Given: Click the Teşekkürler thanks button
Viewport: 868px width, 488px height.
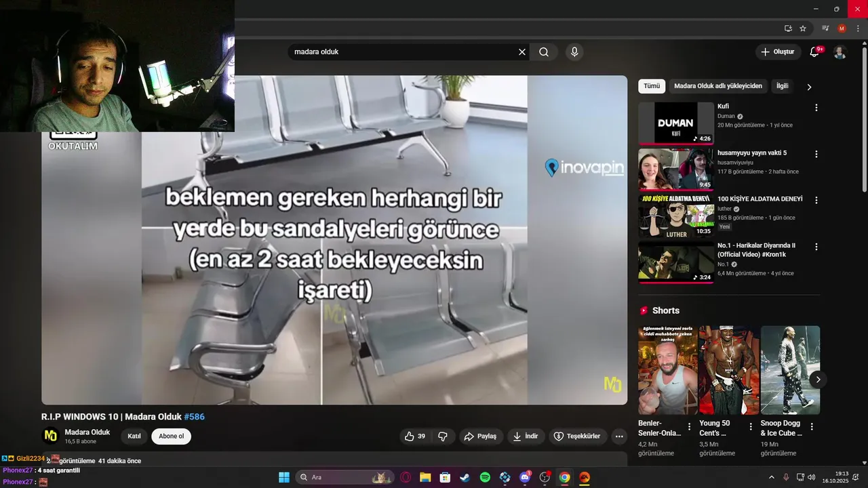Looking at the screenshot, I should (577, 436).
